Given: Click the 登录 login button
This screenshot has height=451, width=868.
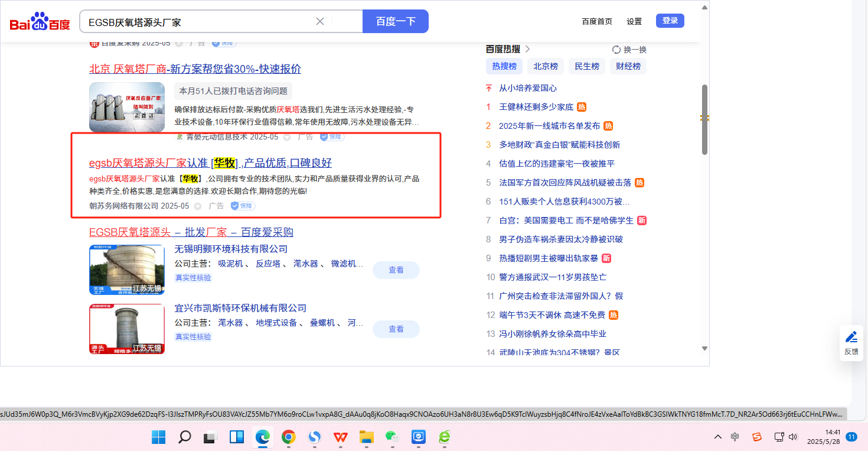Looking at the screenshot, I should click(670, 21).
